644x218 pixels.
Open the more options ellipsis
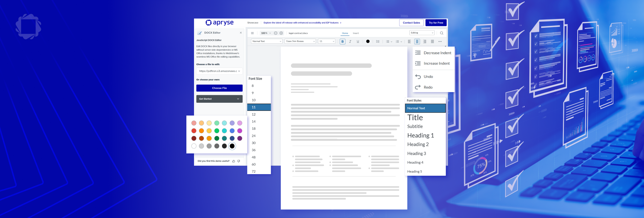coord(440,41)
